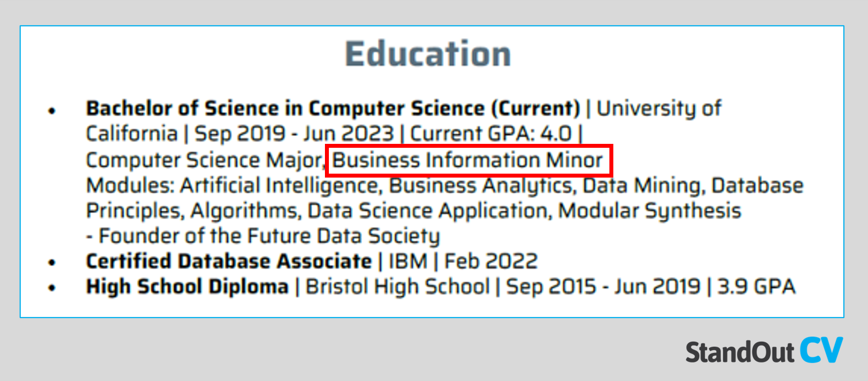Click Sep 2019 - Jun 2023 date range
The image size is (868, 381).
[x=295, y=134]
